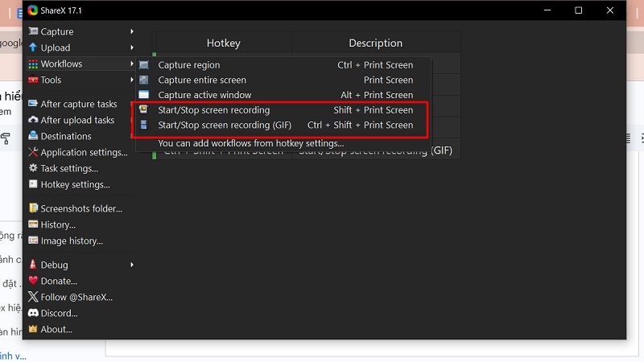Click 'You can add workflows from hotkey settings...'

[251, 143]
